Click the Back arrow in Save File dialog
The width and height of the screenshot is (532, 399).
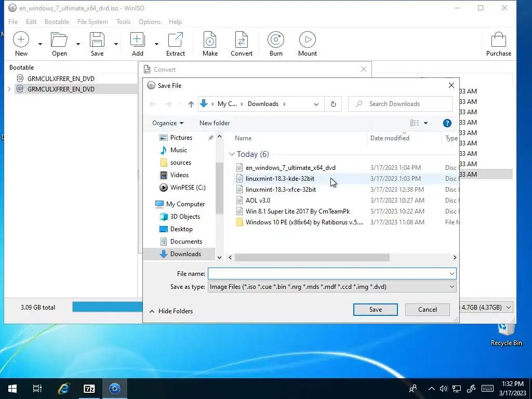click(153, 104)
